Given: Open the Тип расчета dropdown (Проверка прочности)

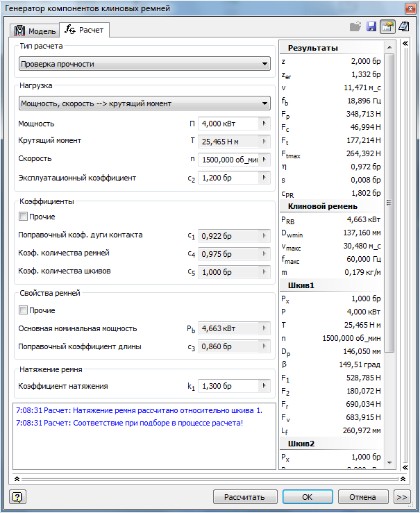Looking at the screenshot, I should pyautogui.click(x=144, y=64).
